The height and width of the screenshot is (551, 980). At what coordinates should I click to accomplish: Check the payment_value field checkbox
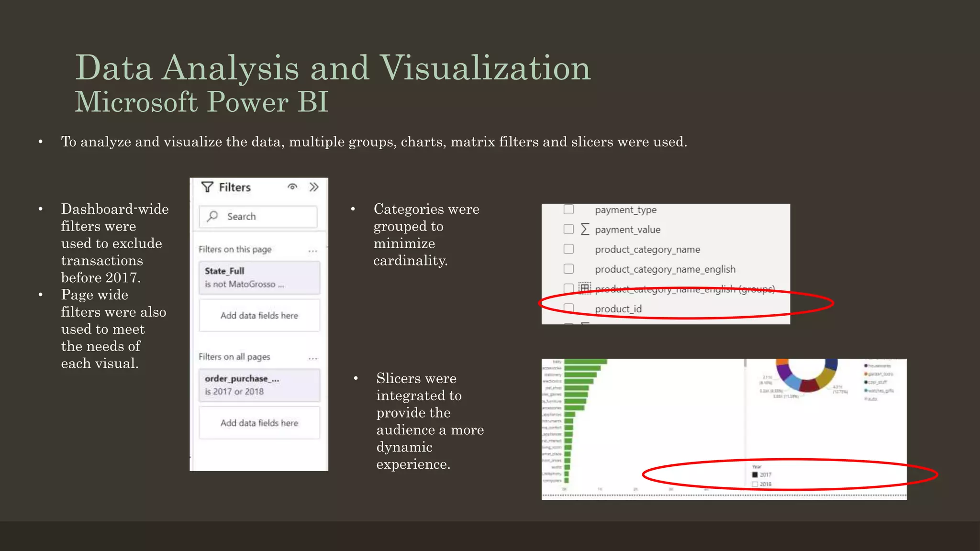(x=568, y=229)
